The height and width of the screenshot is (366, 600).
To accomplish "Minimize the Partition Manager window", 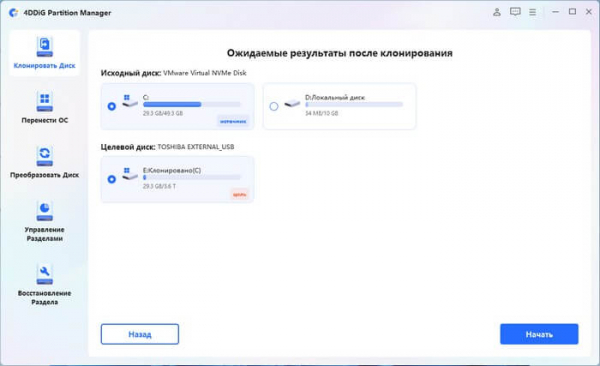I will 556,12.
